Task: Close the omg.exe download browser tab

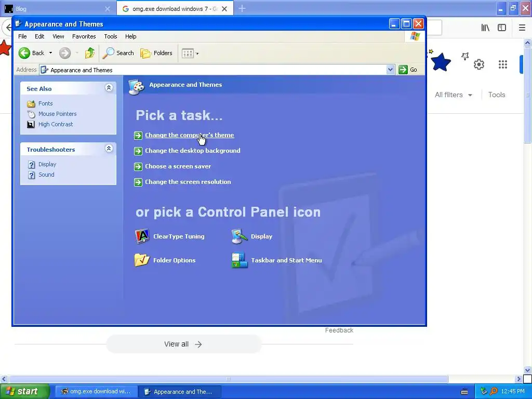Action: pos(224,9)
